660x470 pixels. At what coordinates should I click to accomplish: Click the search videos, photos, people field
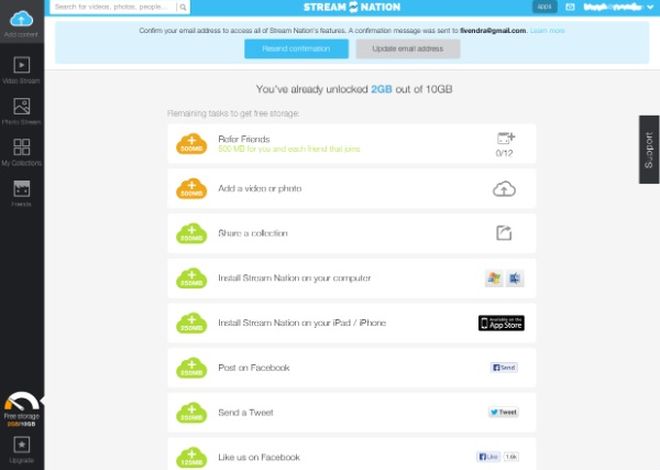[114, 7]
